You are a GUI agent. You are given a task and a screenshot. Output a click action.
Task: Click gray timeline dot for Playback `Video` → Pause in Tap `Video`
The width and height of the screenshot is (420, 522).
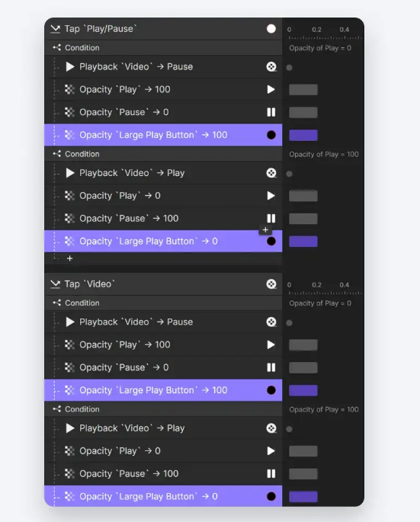tap(289, 322)
